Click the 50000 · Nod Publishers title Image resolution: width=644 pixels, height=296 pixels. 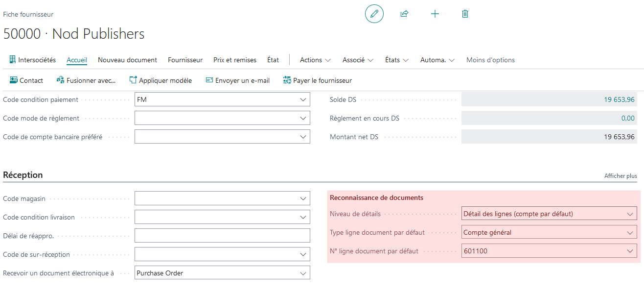(74, 33)
